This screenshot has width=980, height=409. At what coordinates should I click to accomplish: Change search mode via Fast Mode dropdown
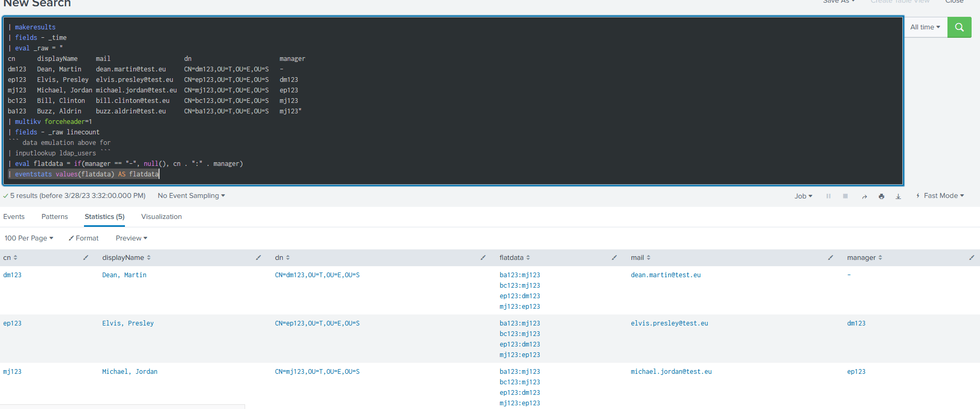[940, 196]
